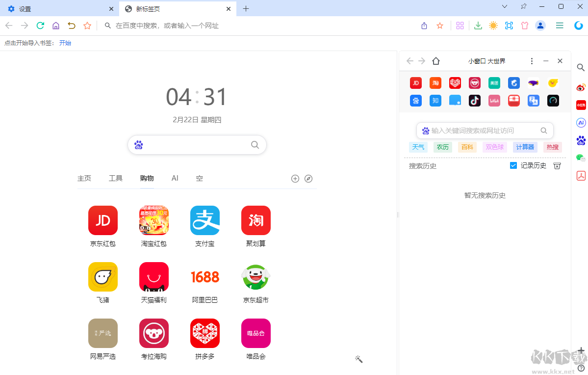Launch Douyin from the 小窗口 app grid
Screen dimensions: 588x375
pos(474,101)
